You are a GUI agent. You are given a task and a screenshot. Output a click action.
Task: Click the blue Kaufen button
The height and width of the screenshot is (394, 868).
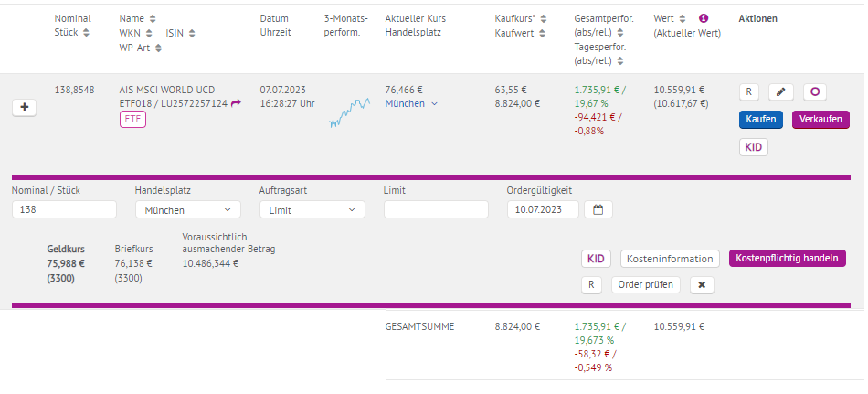[760, 120]
